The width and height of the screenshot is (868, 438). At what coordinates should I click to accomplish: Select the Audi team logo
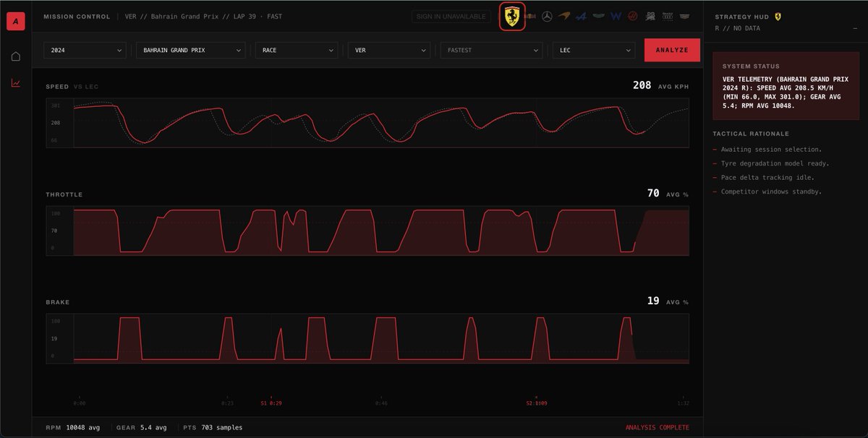point(666,17)
